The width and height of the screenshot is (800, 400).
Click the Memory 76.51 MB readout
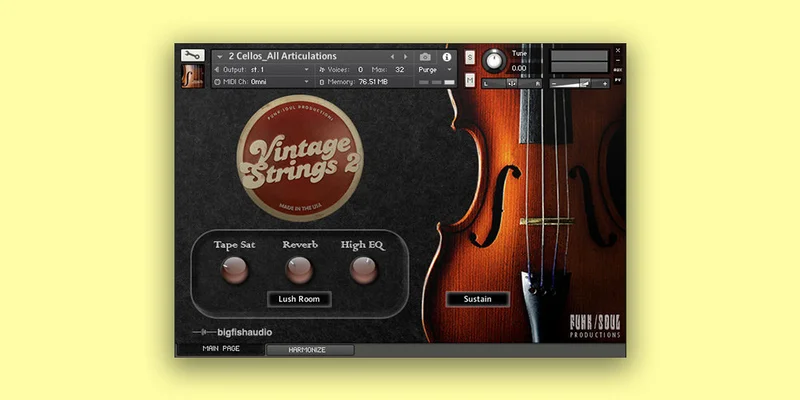click(373, 82)
